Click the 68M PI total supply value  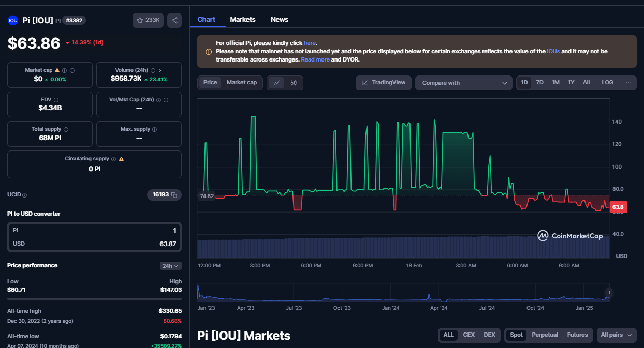point(50,138)
